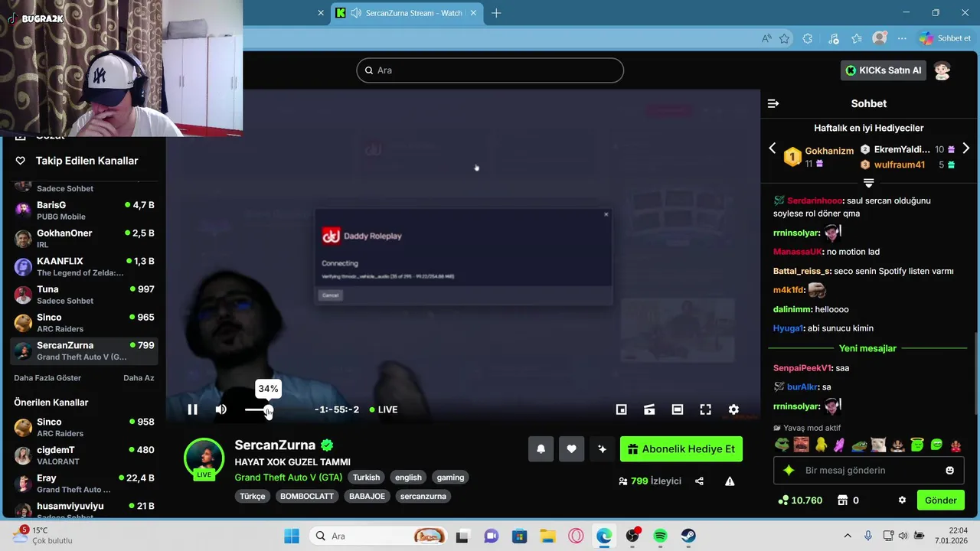The width and height of the screenshot is (980, 551).
Task: Open KAANFLIX channel in sidebar
Action: tap(84, 266)
